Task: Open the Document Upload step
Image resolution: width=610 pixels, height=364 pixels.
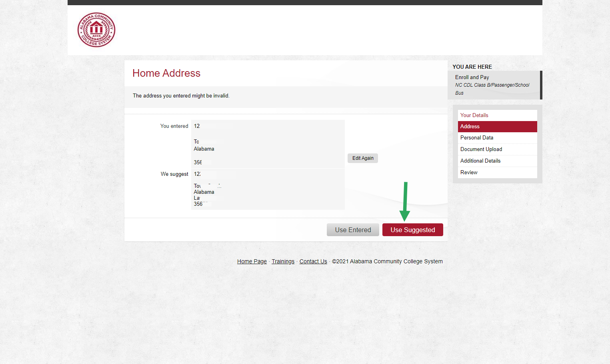Action: click(x=497, y=149)
